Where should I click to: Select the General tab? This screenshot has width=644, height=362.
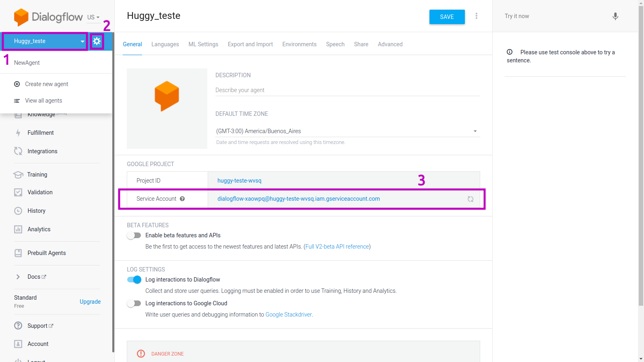pyautogui.click(x=132, y=44)
